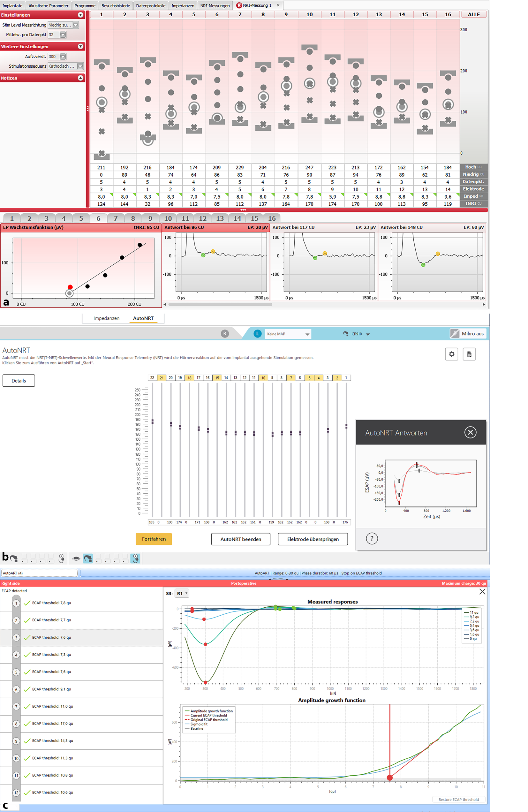Viewport: 528px width, 812px height.
Task: Click the green marker in Antwort bei 117 CU
Action: click(315, 258)
